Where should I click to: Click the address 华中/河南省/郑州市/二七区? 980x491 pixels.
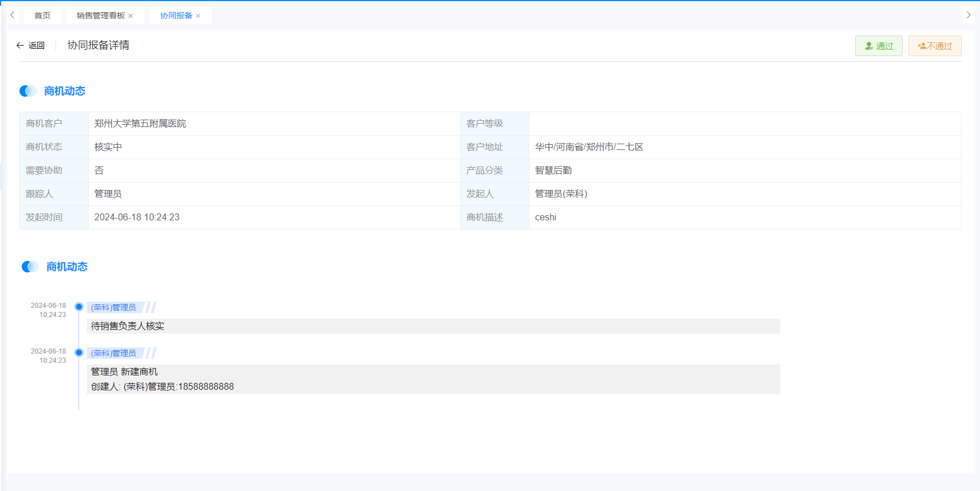point(589,147)
